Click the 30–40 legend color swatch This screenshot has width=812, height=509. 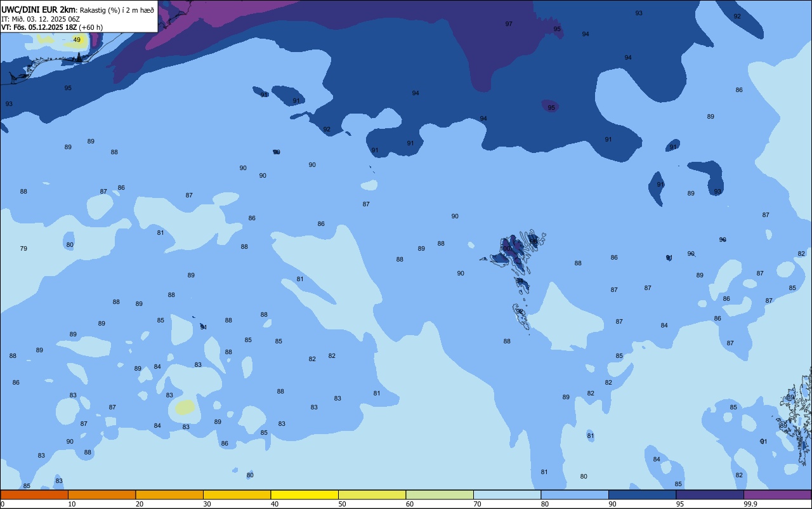point(237,494)
